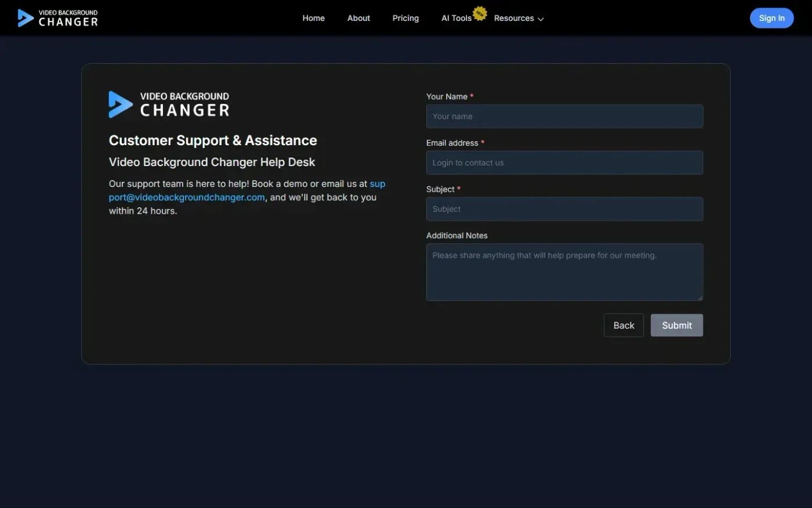Click the Video Background Changer Help Desk text
Screen dimensions: 812x508
(x=212, y=162)
